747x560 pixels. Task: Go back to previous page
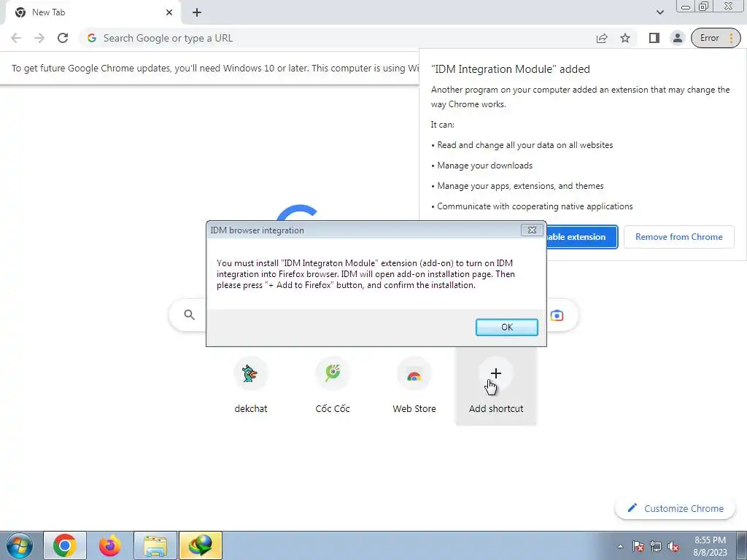coord(16,38)
